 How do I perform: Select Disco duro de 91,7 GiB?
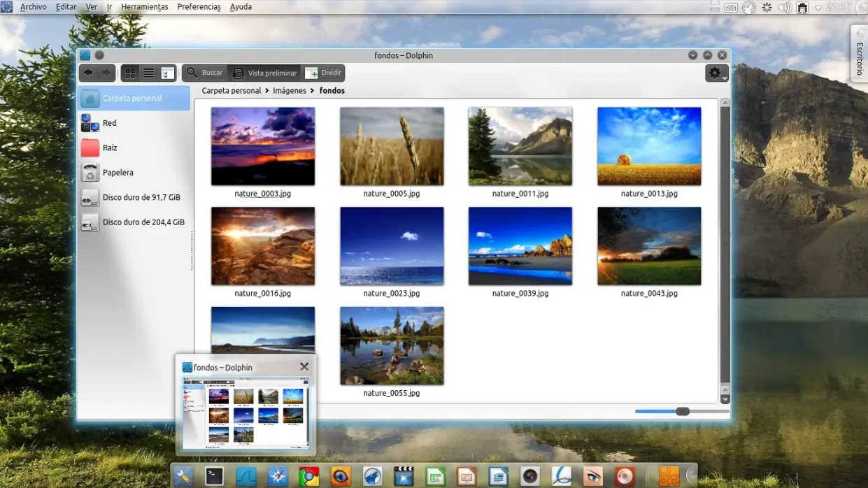(141, 198)
